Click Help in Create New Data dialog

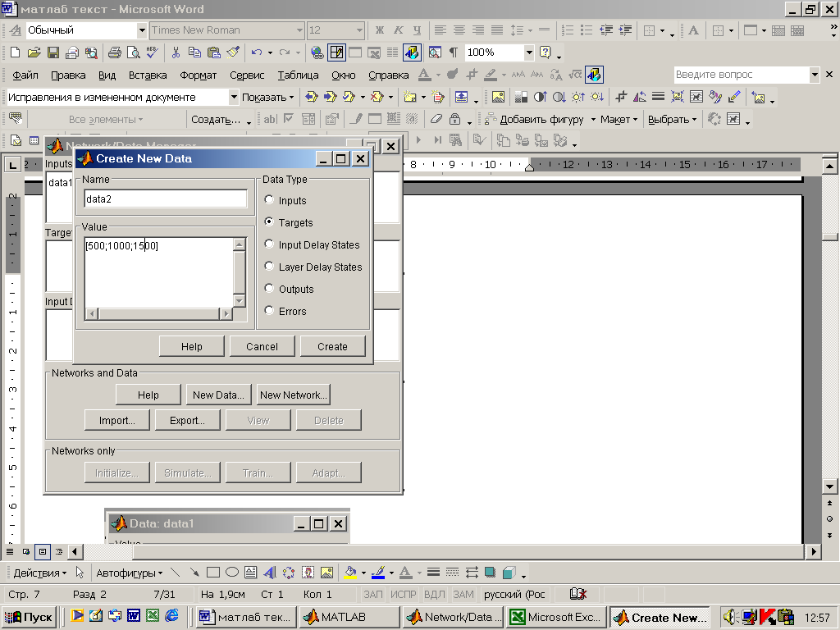(192, 347)
